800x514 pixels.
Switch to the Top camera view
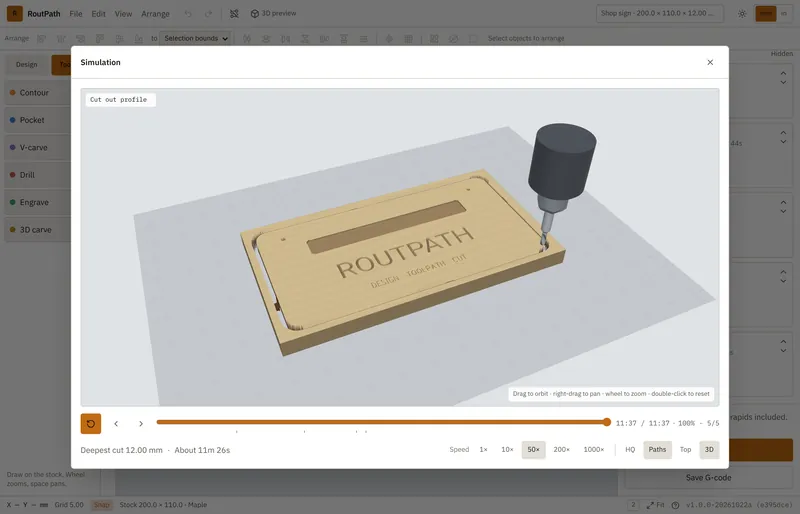(685, 450)
